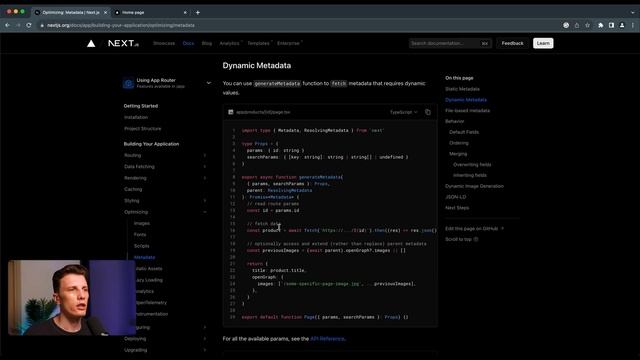This screenshot has width=640, height=360.
Task: Expand the Data Fetching section chevron
Action: tap(205, 167)
